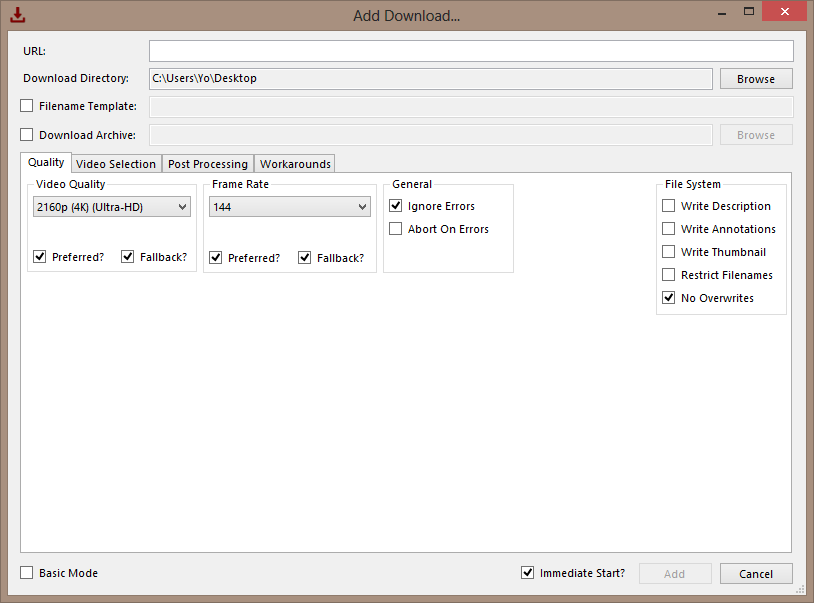This screenshot has width=814, height=603.
Task: Go to the Workarounds tab
Action: click(295, 164)
